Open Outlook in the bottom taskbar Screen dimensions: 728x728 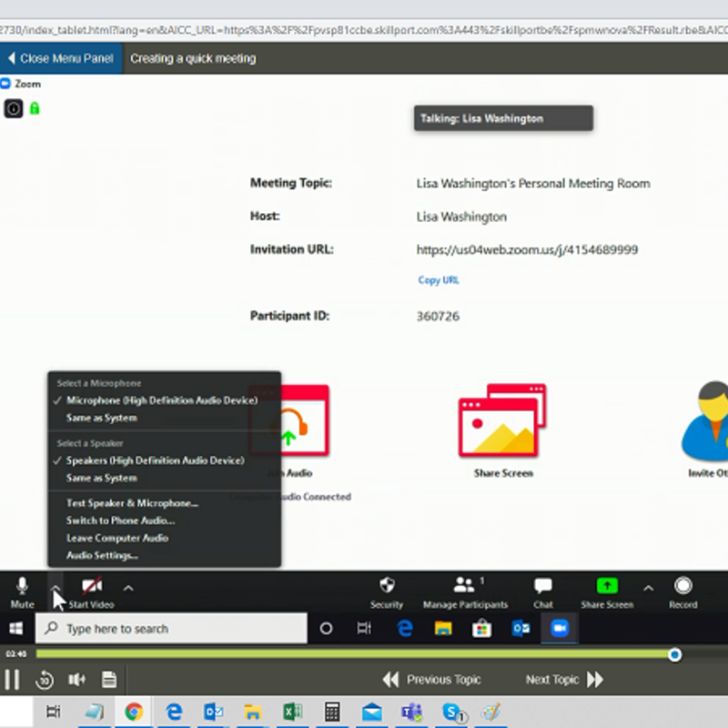point(213,712)
